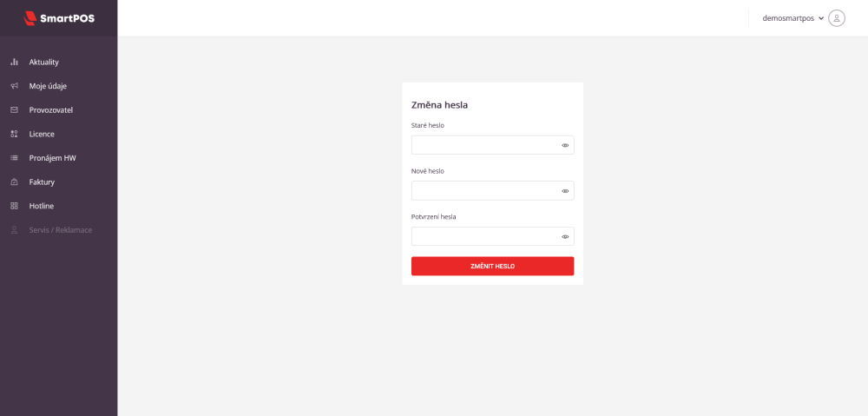Click the Faktury sidebar icon
Screen dimensions: 868x416
(x=14, y=182)
